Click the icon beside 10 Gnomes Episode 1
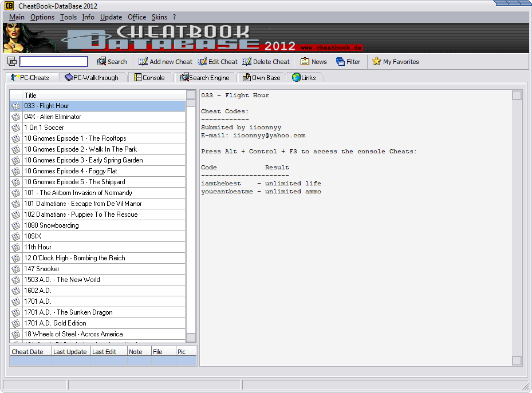532x393 pixels. 16,138
